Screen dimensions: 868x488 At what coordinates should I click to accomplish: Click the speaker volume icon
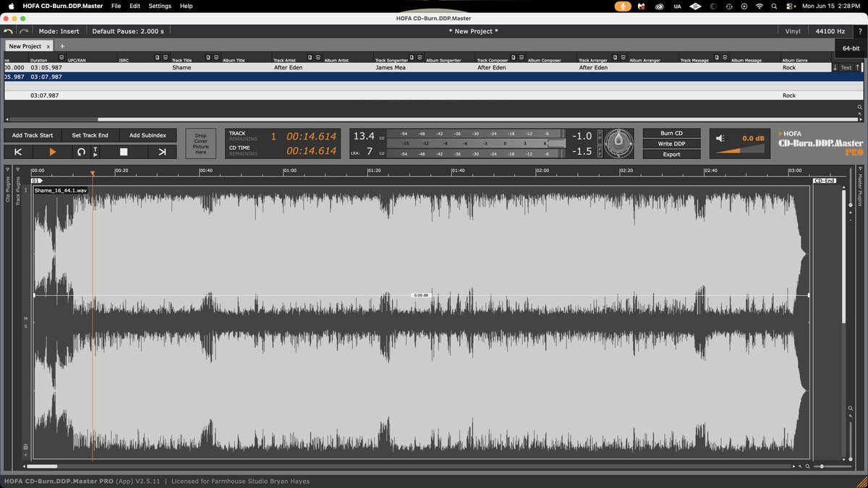coord(720,138)
